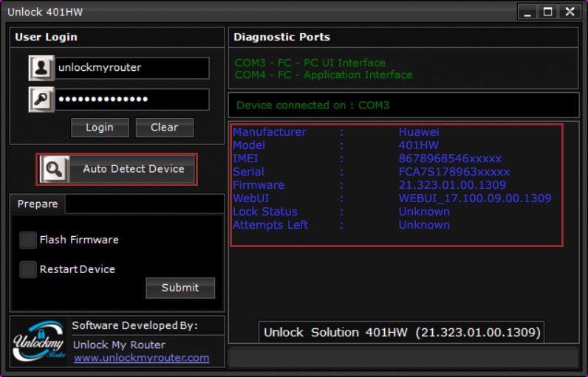The image size is (588, 377).
Task: Click the Serial value FCA7S178963xxxxx
Action: pos(454,172)
